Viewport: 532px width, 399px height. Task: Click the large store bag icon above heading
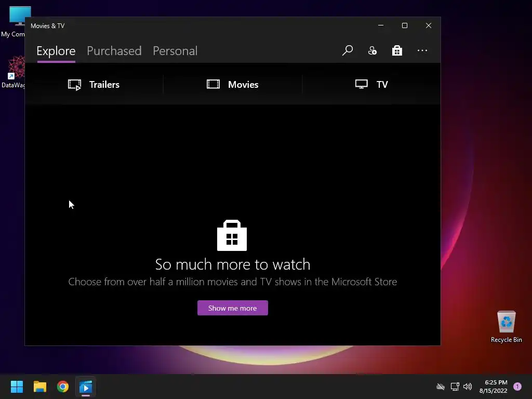(x=232, y=235)
